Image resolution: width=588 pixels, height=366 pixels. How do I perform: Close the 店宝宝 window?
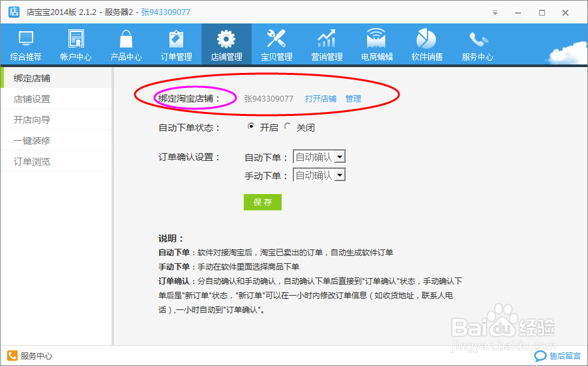pyautogui.click(x=565, y=13)
